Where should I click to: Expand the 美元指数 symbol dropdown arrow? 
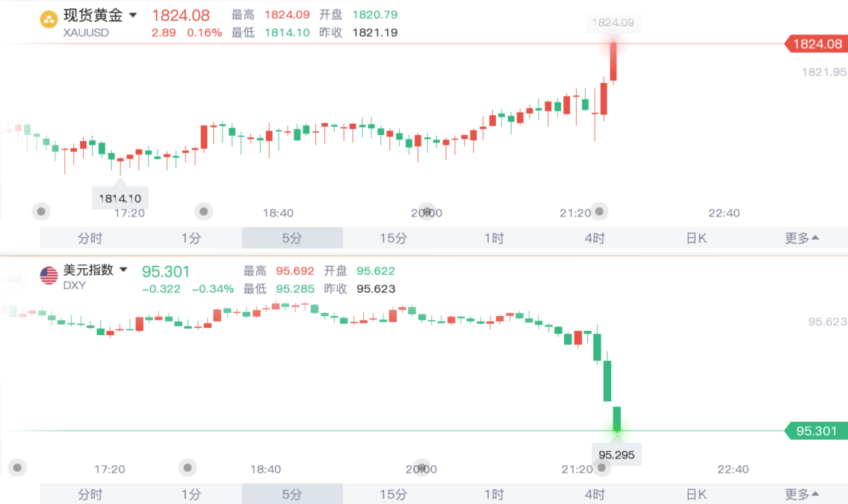[x=123, y=270]
